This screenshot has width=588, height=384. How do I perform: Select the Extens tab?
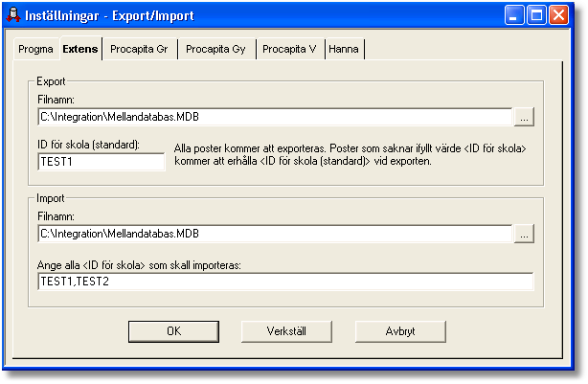pos(80,49)
